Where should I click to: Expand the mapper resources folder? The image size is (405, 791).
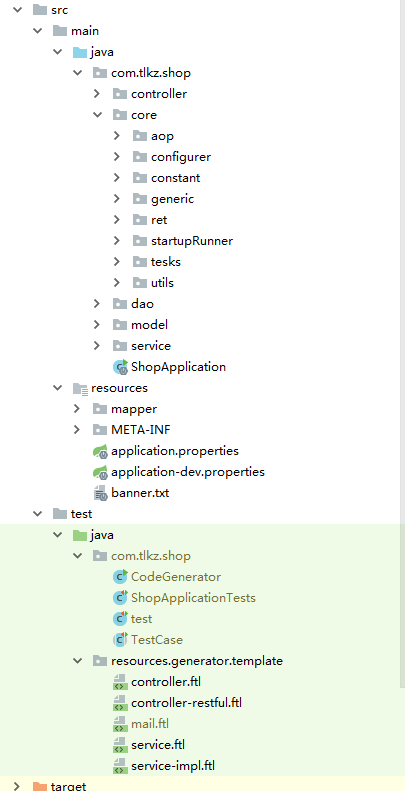pos(77,409)
